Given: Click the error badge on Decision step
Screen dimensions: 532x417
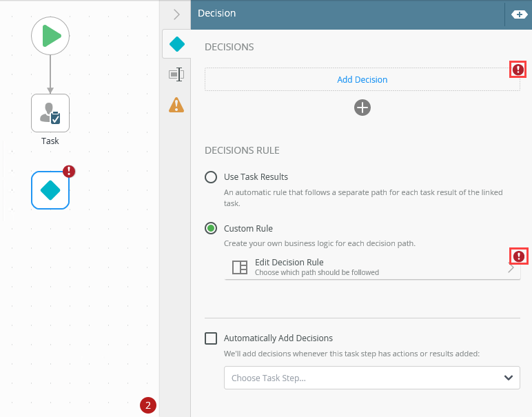Looking at the screenshot, I should (x=69, y=172).
